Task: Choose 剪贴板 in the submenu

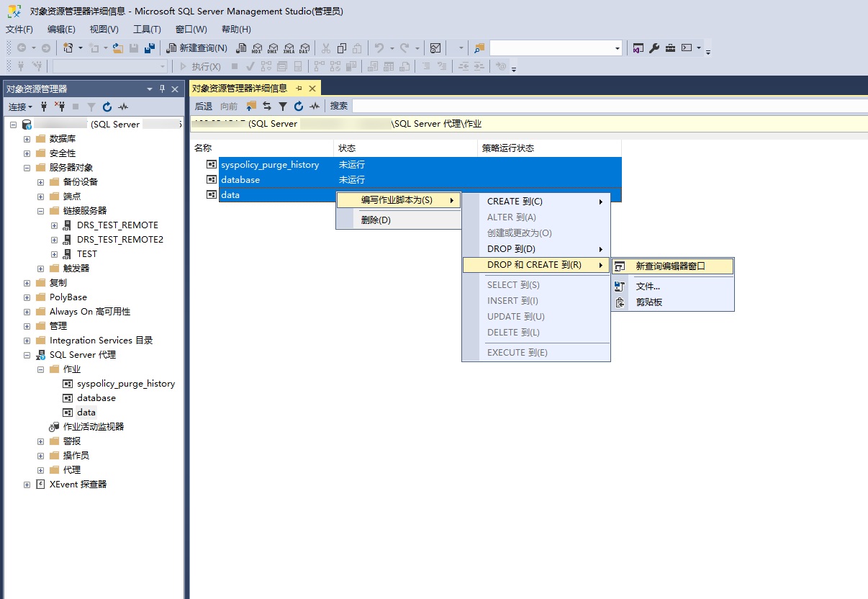Action: coord(673,302)
